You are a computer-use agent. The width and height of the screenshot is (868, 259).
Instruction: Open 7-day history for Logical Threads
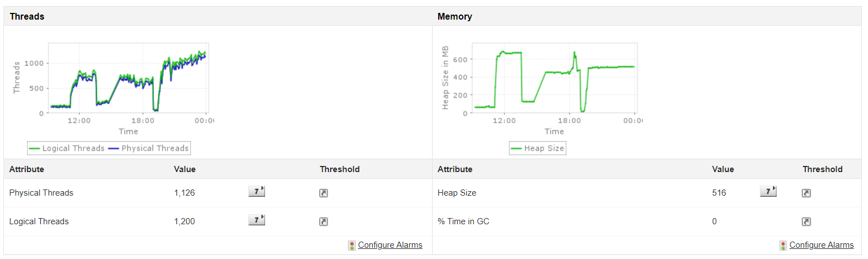coord(256,220)
